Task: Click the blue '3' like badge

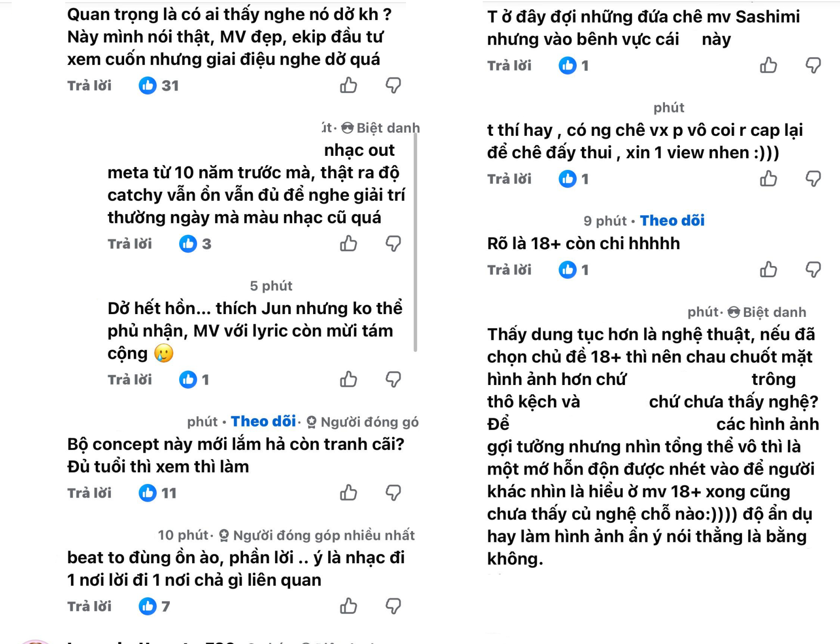Action: click(194, 243)
